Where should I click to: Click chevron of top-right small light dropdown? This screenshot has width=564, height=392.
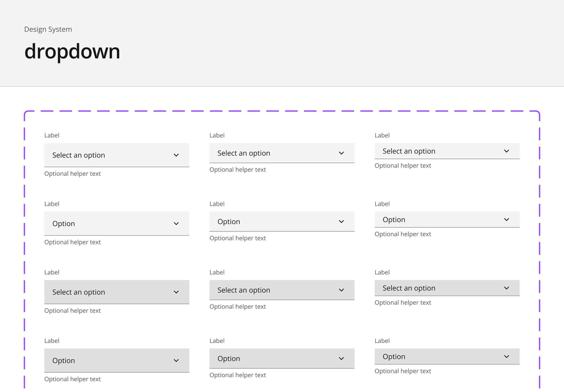coord(506,151)
